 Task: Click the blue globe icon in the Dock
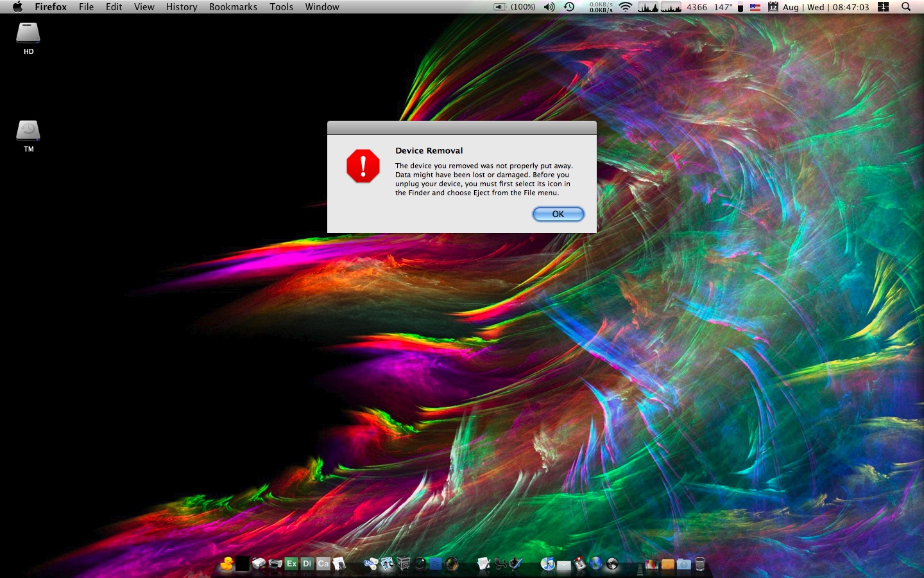596,564
